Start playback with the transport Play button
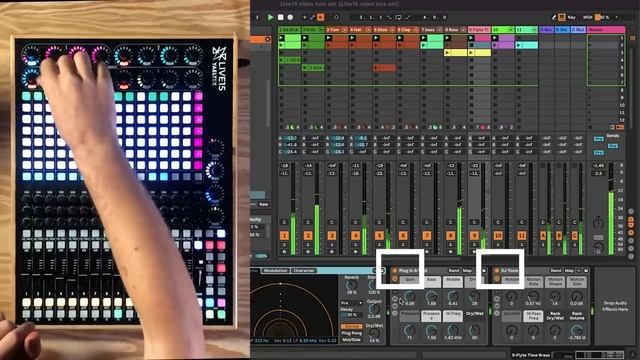The image size is (640, 360). pos(270,17)
